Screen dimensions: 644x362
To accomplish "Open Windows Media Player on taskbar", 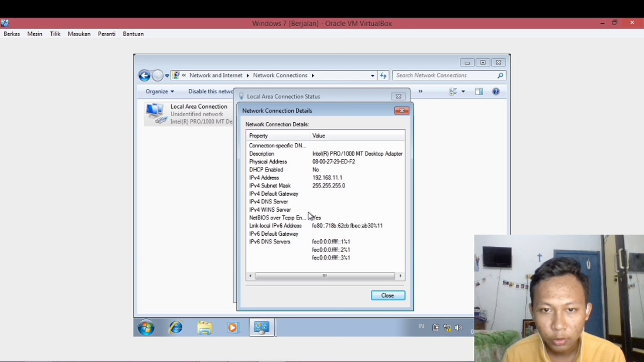I will [x=232, y=328].
